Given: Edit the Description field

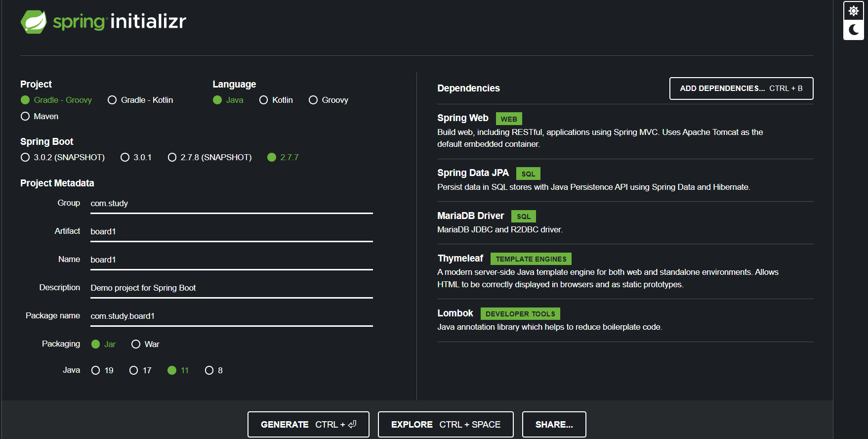Looking at the screenshot, I should [x=232, y=288].
